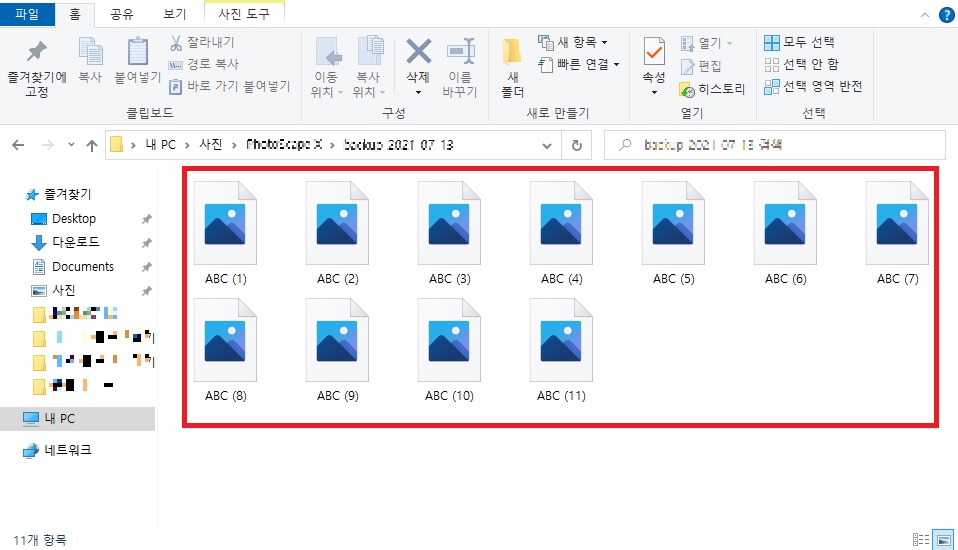Select the ABC (6) image file
The height and width of the screenshot is (550, 958).
pyautogui.click(x=785, y=233)
